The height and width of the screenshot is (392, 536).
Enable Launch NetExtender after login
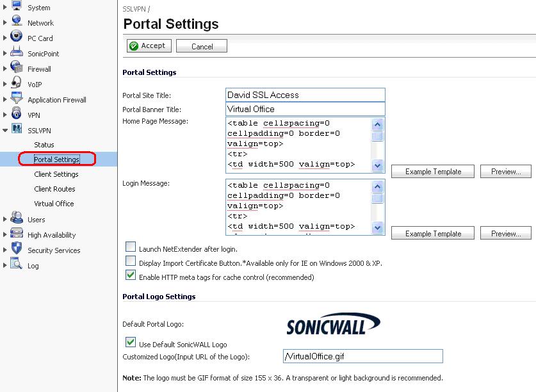(x=131, y=247)
